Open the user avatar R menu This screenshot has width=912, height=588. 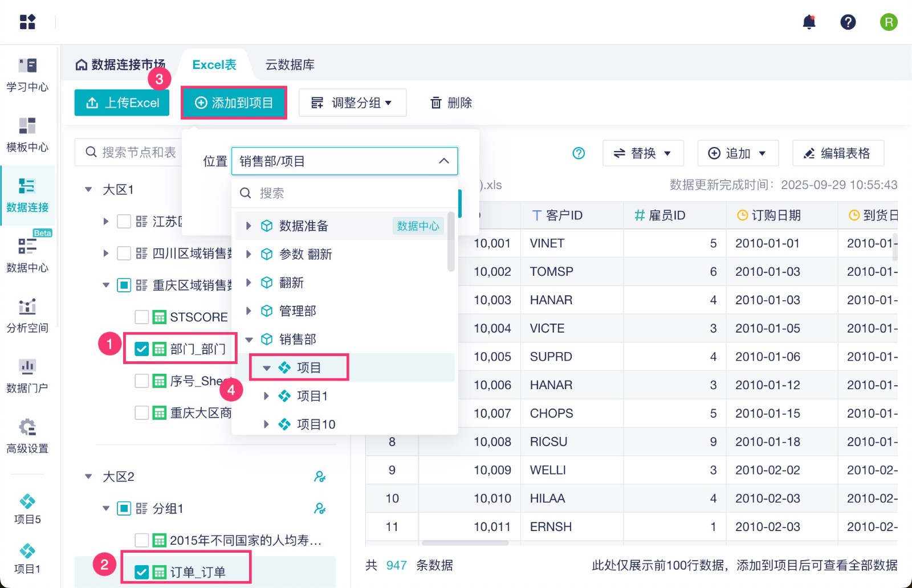(x=889, y=22)
